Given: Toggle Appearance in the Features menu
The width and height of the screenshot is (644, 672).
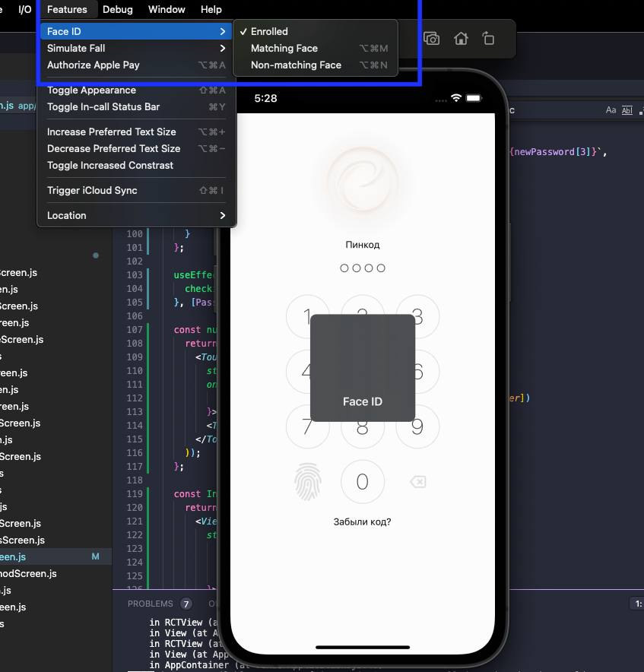Looking at the screenshot, I should click(91, 90).
